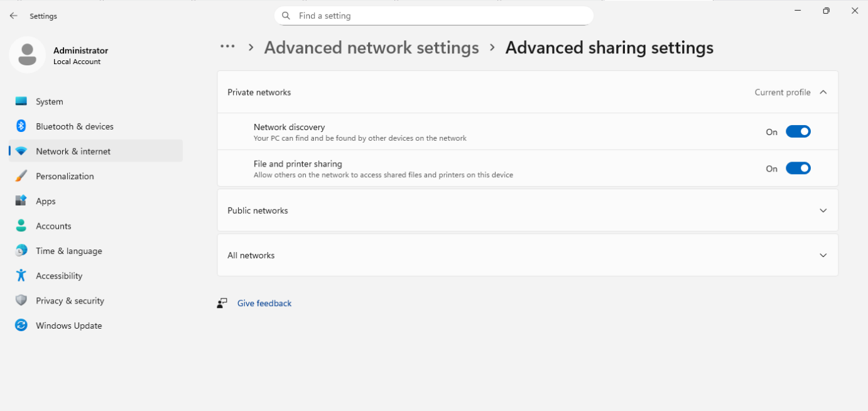Open Bluetooth & devices page
The width and height of the screenshot is (868, 411).
[95, 126]
